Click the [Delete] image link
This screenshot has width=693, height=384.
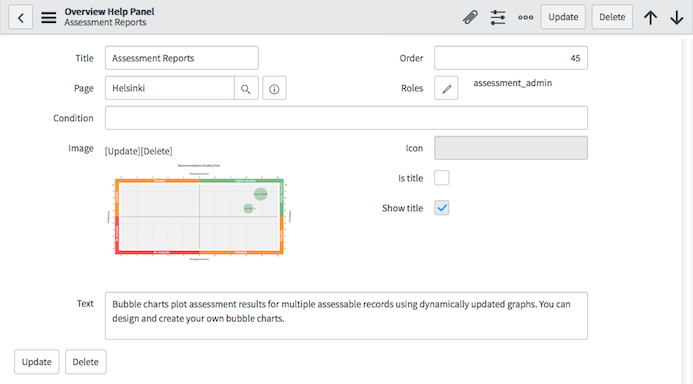156,151
